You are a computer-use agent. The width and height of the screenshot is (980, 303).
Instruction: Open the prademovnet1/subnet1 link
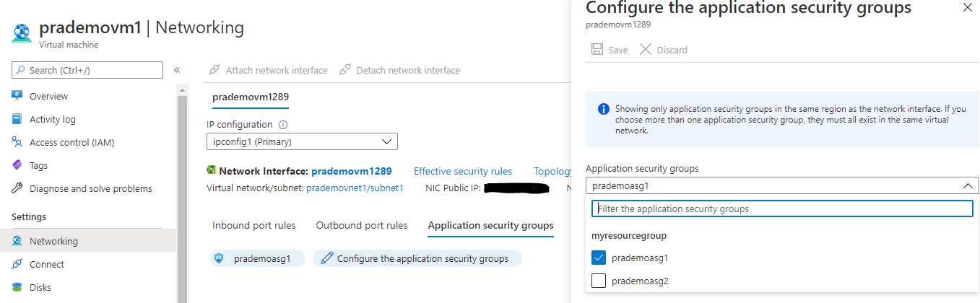coord(355,188)
